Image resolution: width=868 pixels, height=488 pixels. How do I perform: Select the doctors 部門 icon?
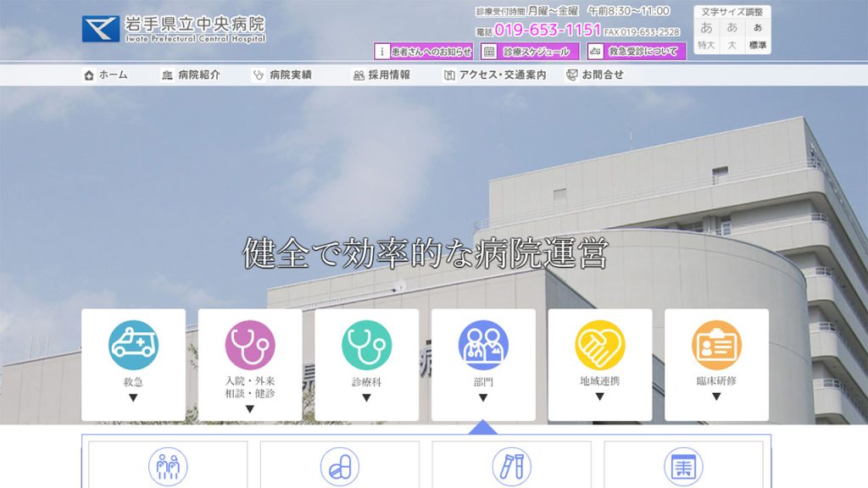click(483, 345)
